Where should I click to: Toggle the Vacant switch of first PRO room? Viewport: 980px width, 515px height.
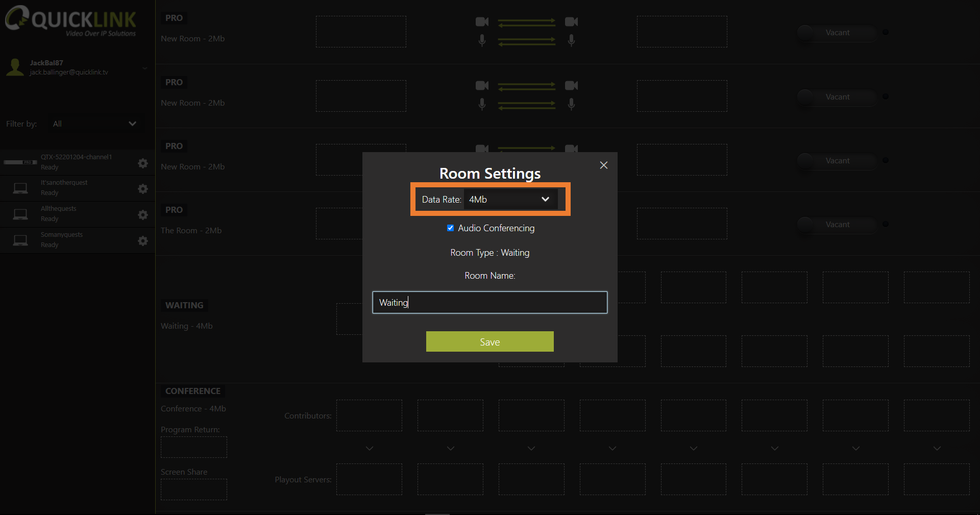[836, 33]
